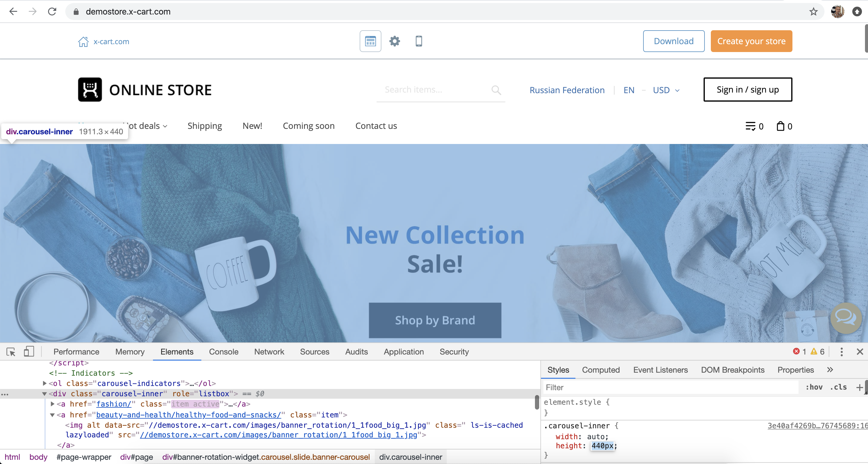
Task: Switch to the Console tab
Action: click(x=223, y=352)
